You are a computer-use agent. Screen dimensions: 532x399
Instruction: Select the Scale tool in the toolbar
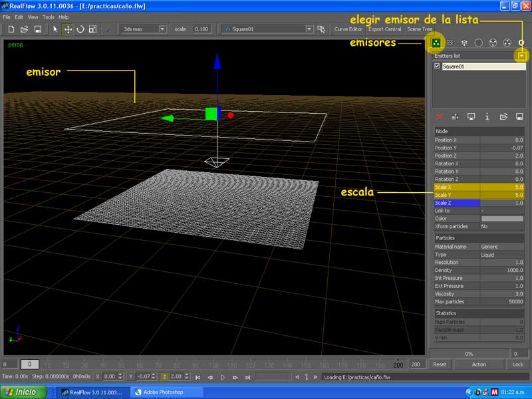pyautogui.click(x=92, y=29)
